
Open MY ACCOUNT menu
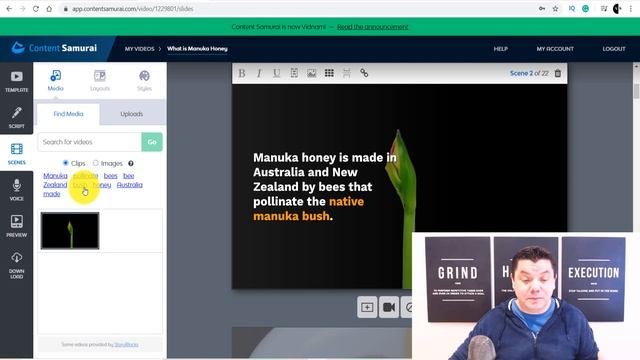[x=555, y=49]
